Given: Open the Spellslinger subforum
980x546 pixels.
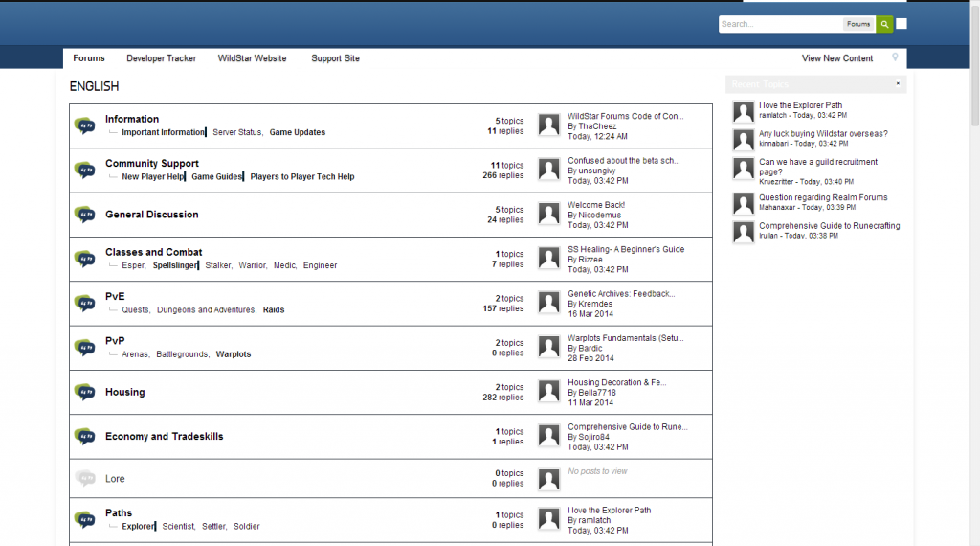Looking at the screenshot, I should point(175,265).
